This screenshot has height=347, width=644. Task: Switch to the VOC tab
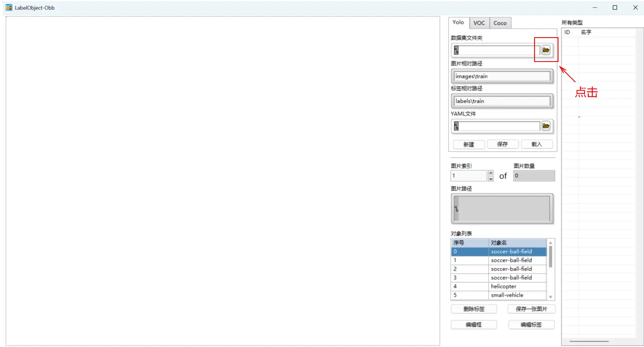click(x=479, y=23)
